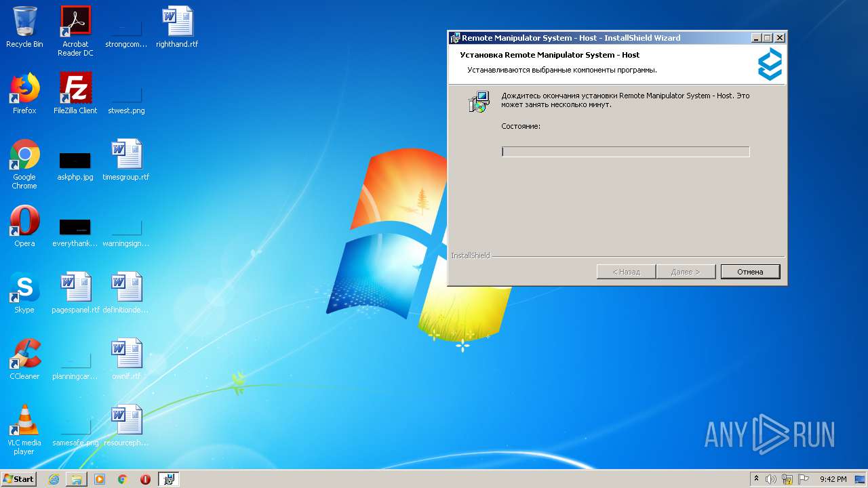The image size is (868, 488).
Task: Switch to InstallShield installer taskbar button
Action: coord(168,479)
